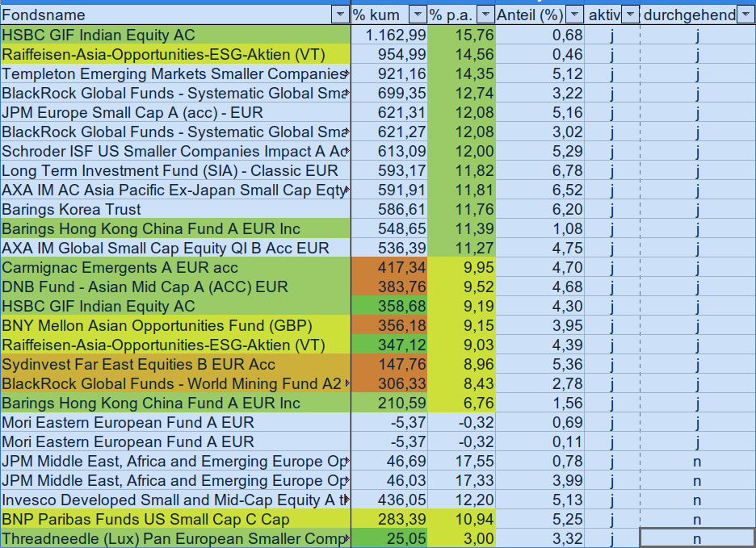Select cell AXA IM Global Small Cap Equity QI B Acc EUR

point(175,249)
